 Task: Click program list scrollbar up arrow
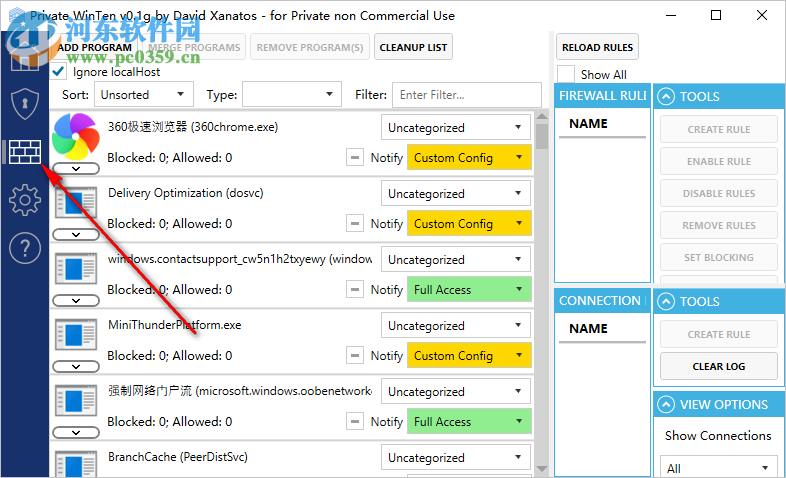click(x=541, y=117)
